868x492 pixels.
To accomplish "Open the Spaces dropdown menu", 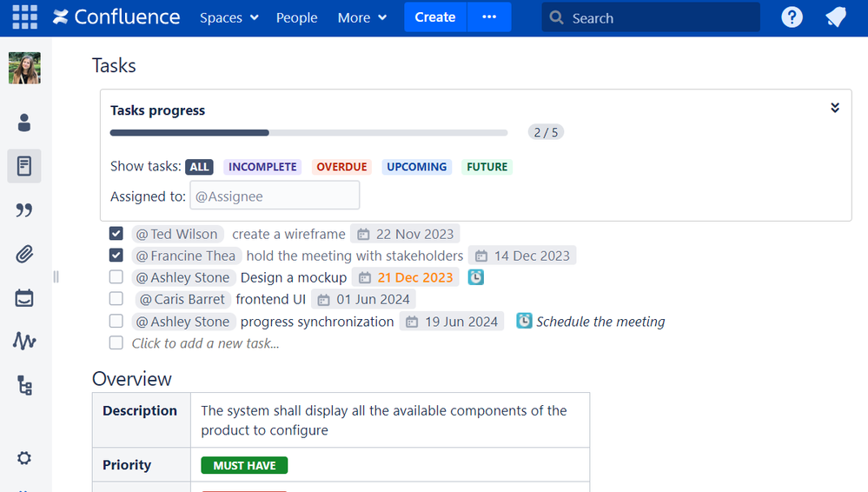I will click(x=229, y=17).
